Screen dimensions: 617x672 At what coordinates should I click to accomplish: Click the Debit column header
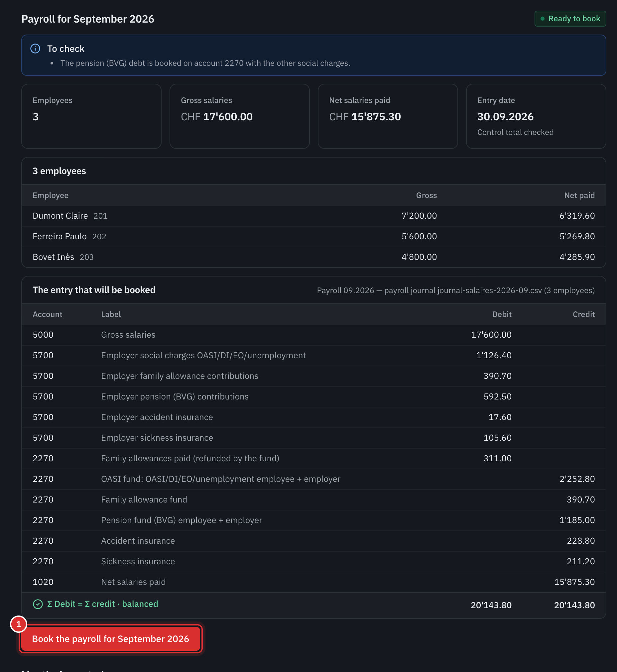502,314
